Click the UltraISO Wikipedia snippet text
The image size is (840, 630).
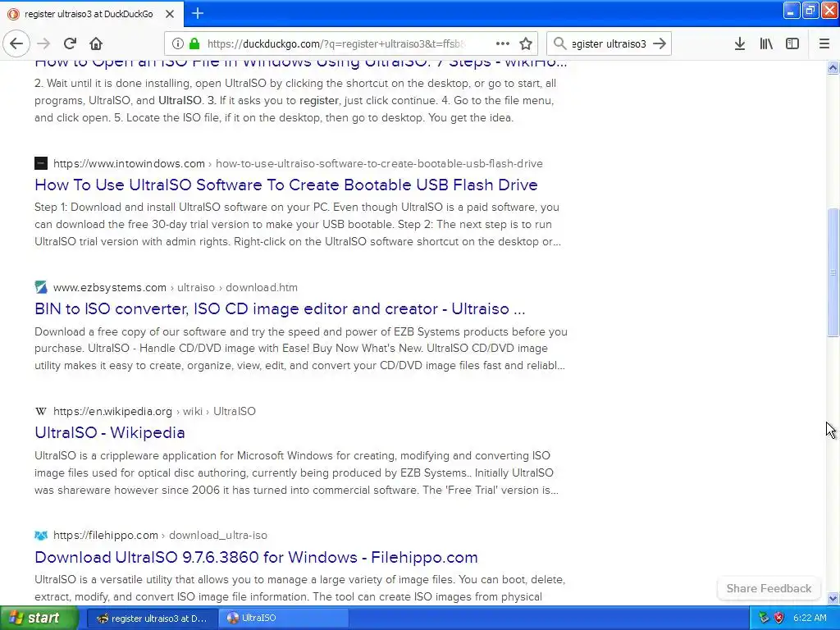297,472
